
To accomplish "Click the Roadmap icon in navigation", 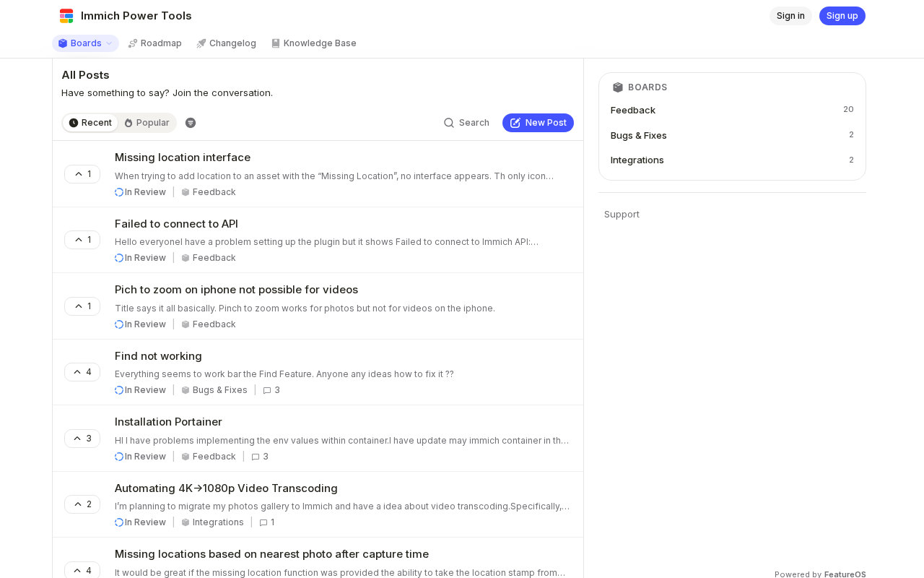I will point(133,43).
